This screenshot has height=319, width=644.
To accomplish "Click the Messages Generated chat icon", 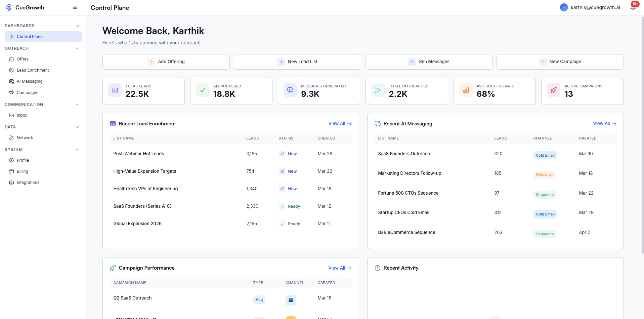I will (290, 90).
